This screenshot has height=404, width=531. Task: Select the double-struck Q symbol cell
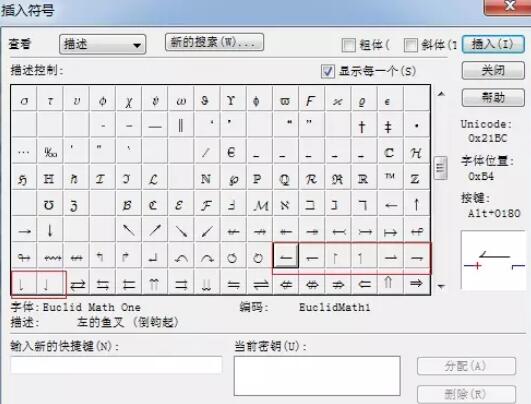click(285, 178)
